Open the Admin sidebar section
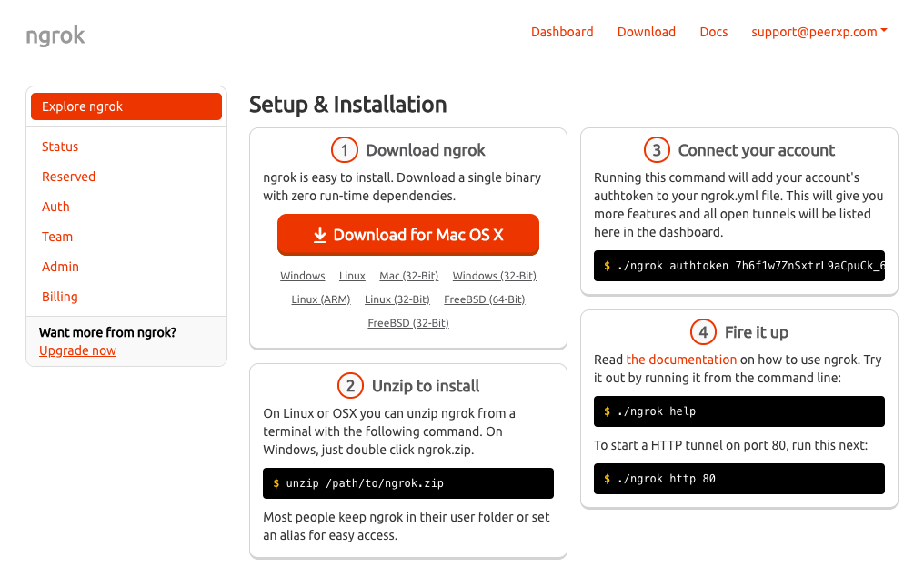The height and width of the screenshot is (588, 924). [x=60, y=267]
